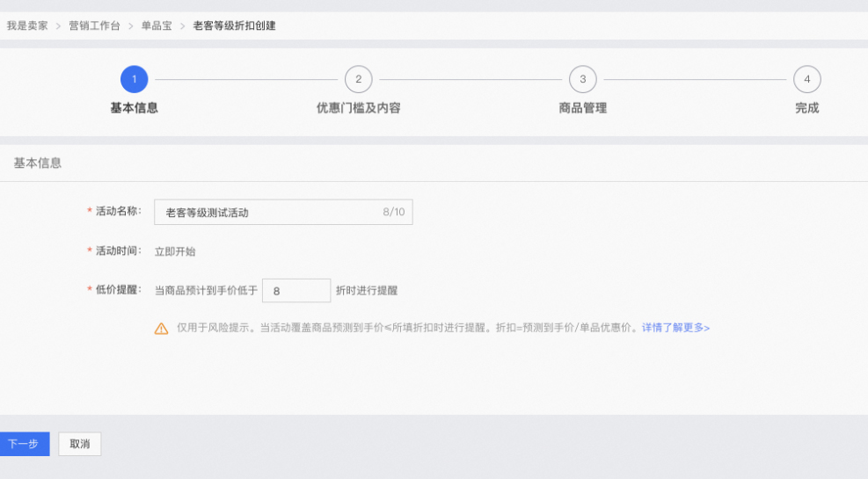Image resolution: width=868 pixels, height=479 pixels.
Task: Select the 商品管理 step label
Action: coord(583,108)
